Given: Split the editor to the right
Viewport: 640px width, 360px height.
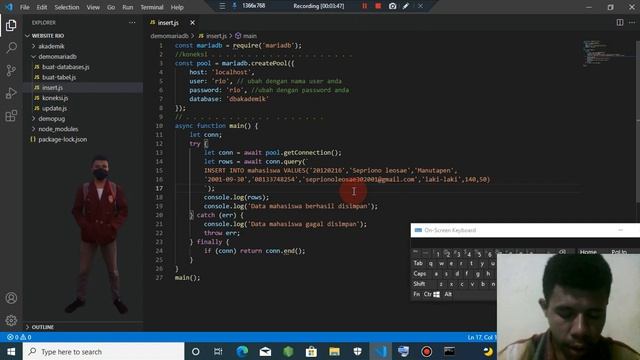Looking at the screenshot, I should (620, 23).
